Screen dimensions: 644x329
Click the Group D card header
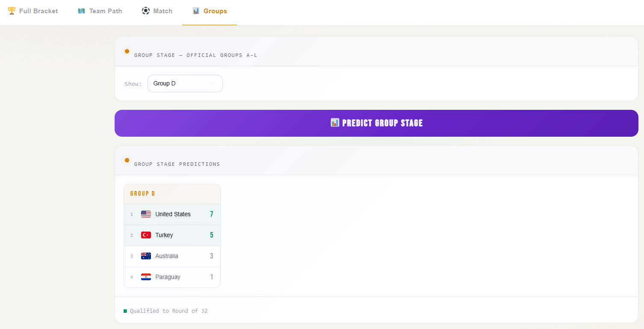point(172,194)
